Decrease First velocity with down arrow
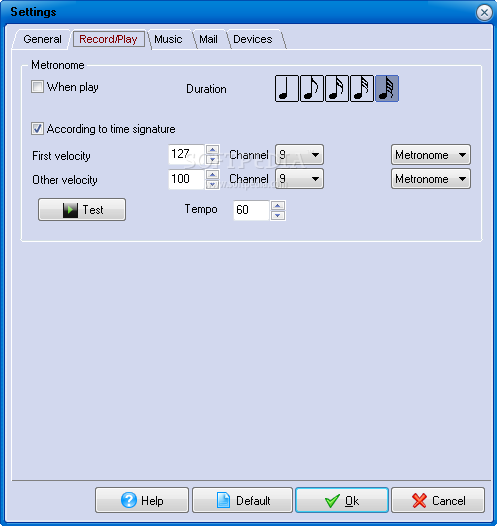The image size is (497, 526). coord(212,159)
